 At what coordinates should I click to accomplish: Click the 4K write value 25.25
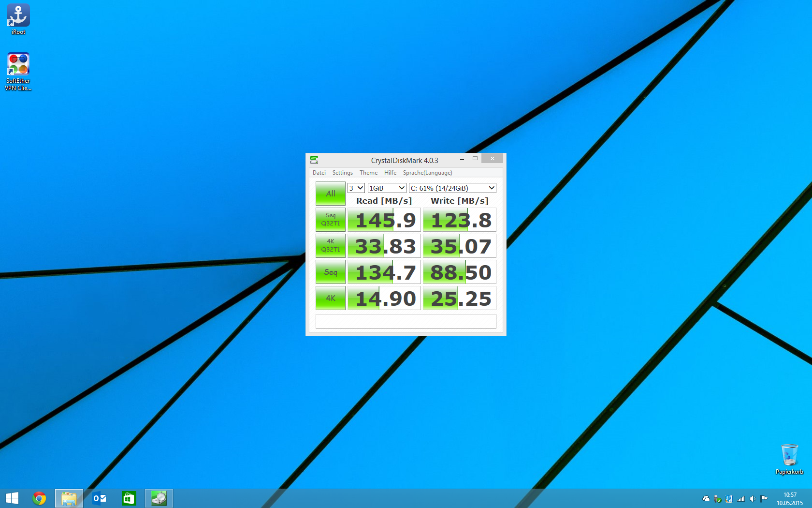click(460, 299)
